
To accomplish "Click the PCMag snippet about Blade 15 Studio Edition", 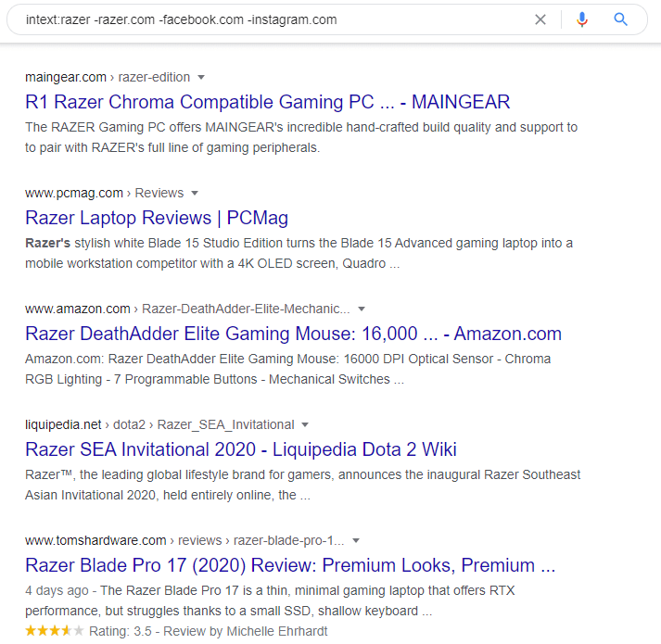I will coord(299,253).
